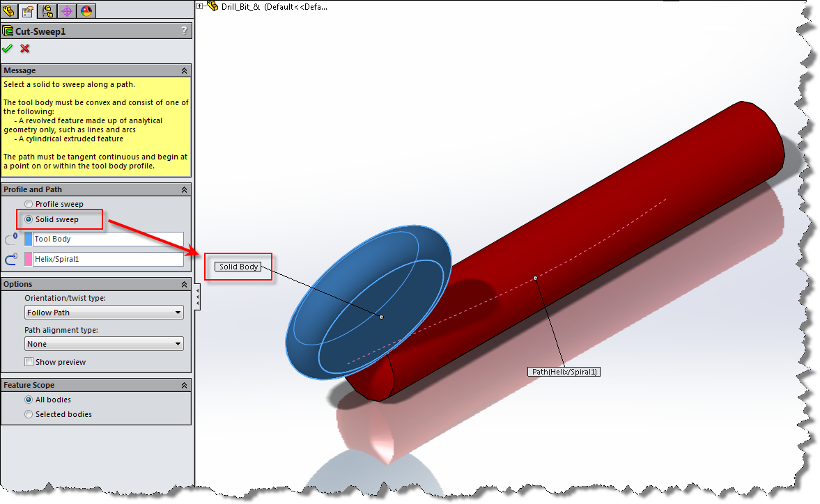
Task: Open the Path alignment type dropdown
Action: (178, 343)
